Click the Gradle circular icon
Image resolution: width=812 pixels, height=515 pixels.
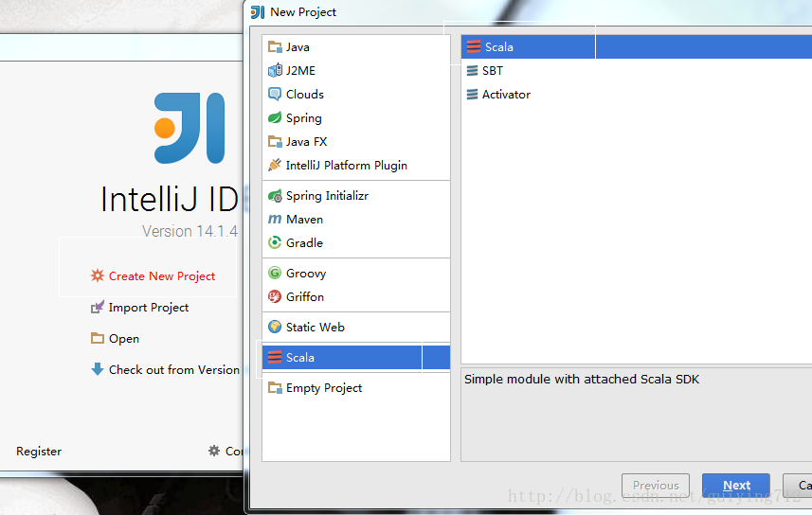(x=275, y=242)
